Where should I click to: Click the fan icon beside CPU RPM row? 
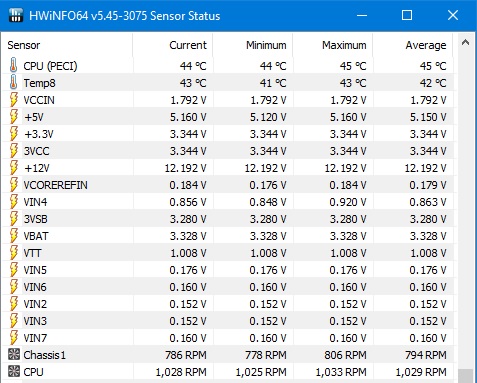[14, 371]
